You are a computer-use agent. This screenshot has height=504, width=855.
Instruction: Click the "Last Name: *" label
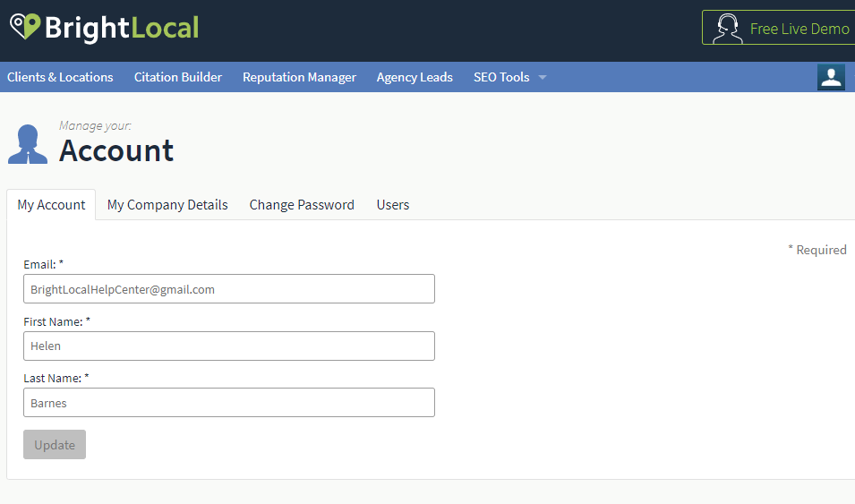click(x=56, y=378)
